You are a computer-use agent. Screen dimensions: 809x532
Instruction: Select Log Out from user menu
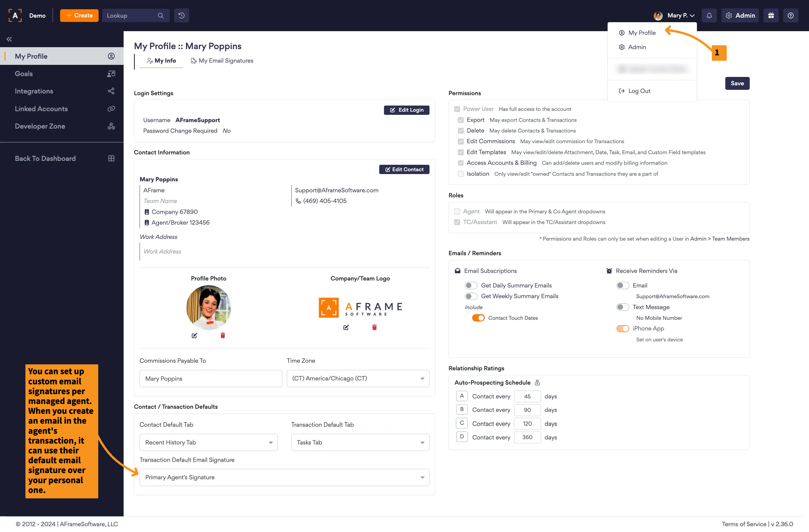click(x=639, y=91)
